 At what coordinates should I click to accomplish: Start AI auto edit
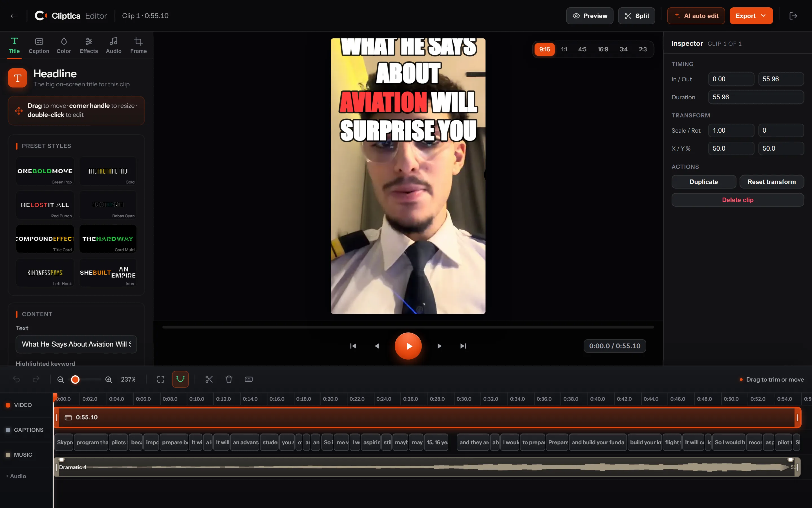coord(696,16)
